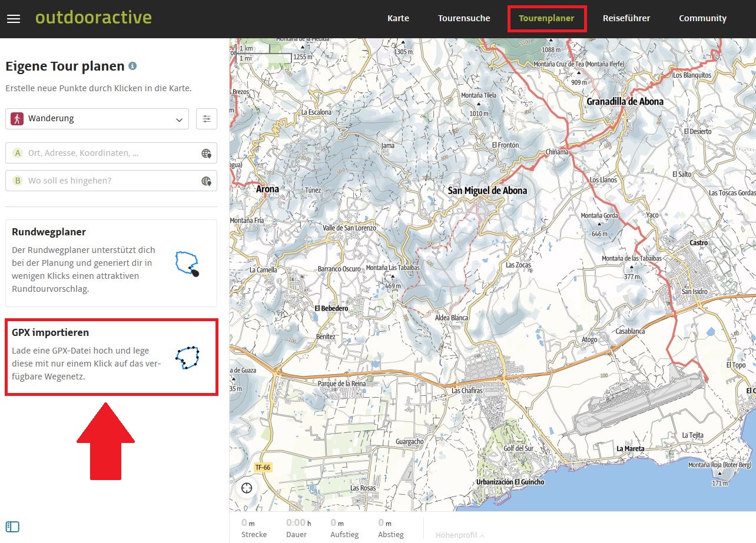Click globe icon in start point field
Screen dimensions: 756x543
206,154
